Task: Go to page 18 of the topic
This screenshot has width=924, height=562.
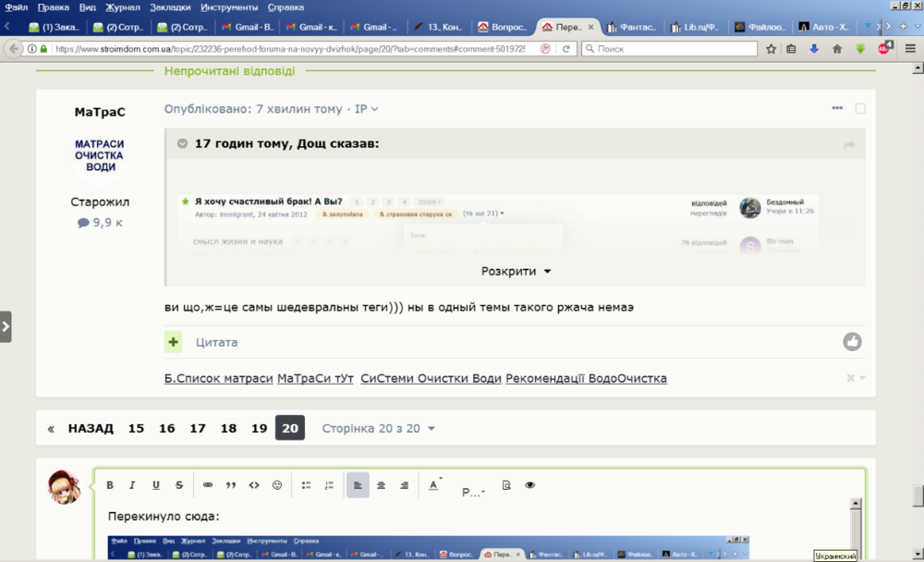Action: coord(228,428)
